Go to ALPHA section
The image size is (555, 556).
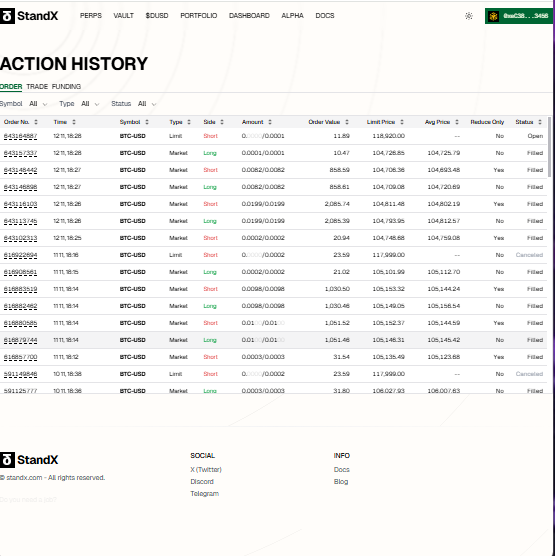pyautogui.click(x=293, y=16)
